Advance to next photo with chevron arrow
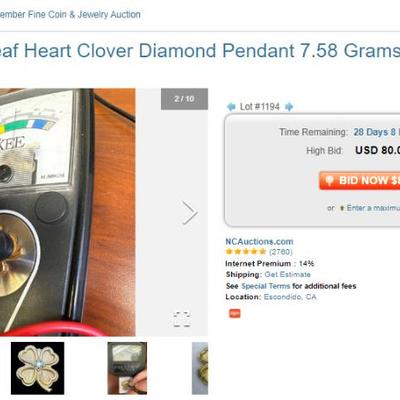 [x=190, y=212]
